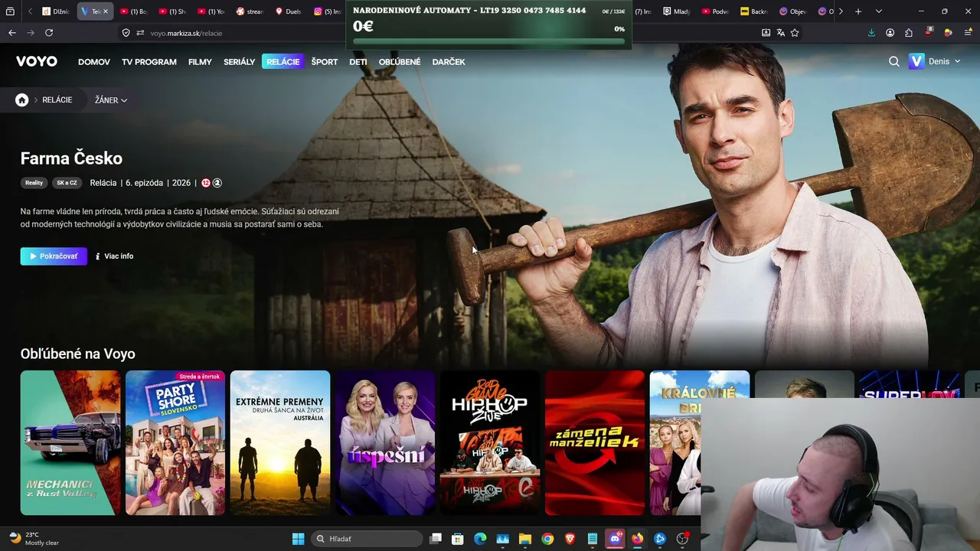Switch to the Backr browser tab
This screenshot has height=551, width=980.
pos(754,11)
